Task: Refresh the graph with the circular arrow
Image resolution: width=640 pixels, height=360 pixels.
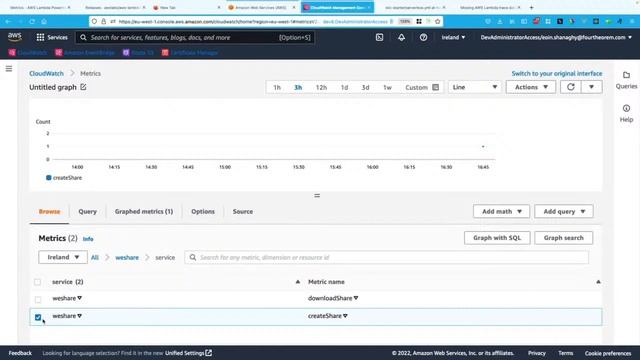Action: point(571,87)
